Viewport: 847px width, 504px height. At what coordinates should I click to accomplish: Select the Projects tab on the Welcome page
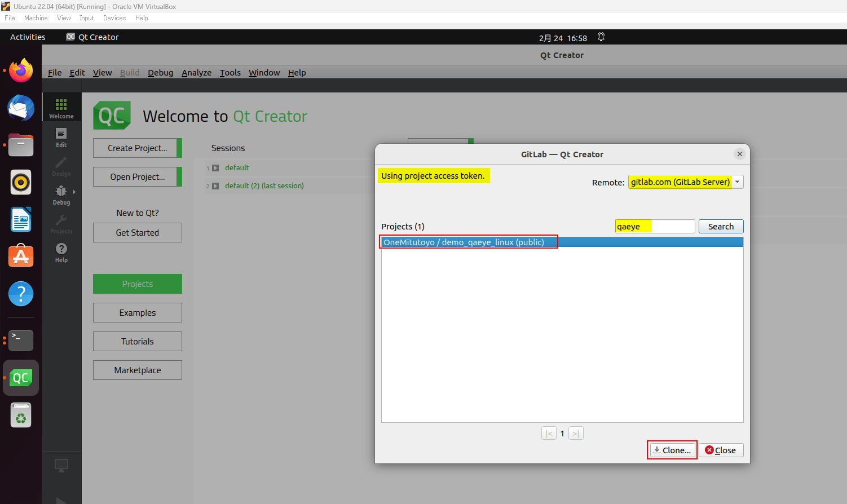coord(138,284)
